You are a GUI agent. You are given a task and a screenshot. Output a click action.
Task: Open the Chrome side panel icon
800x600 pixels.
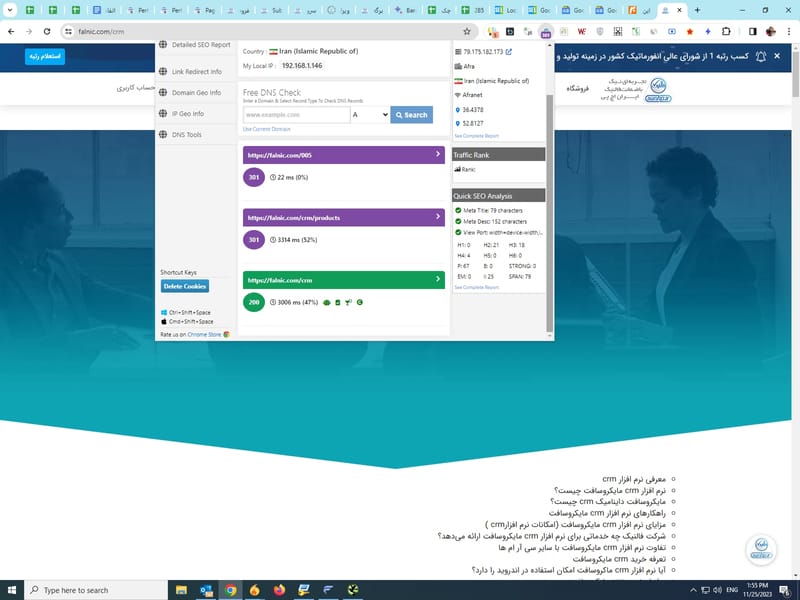point(753,32)
